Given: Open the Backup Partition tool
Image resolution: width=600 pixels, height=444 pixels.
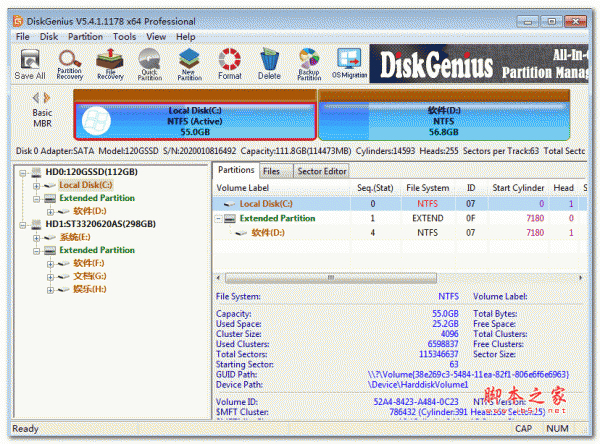Looking at the screenshot, I should [309, 64].
